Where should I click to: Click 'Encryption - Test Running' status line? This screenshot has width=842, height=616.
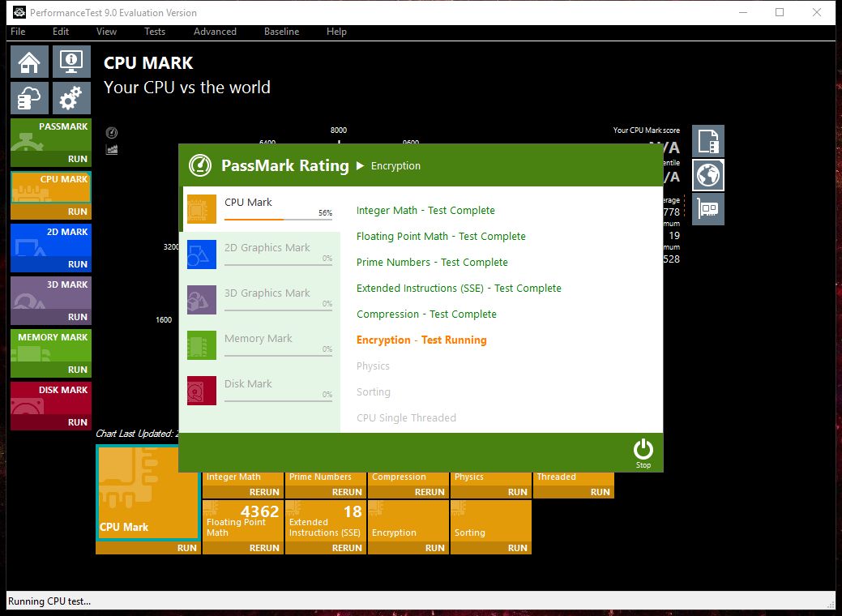pyautogui.click(x=421, y=340)
